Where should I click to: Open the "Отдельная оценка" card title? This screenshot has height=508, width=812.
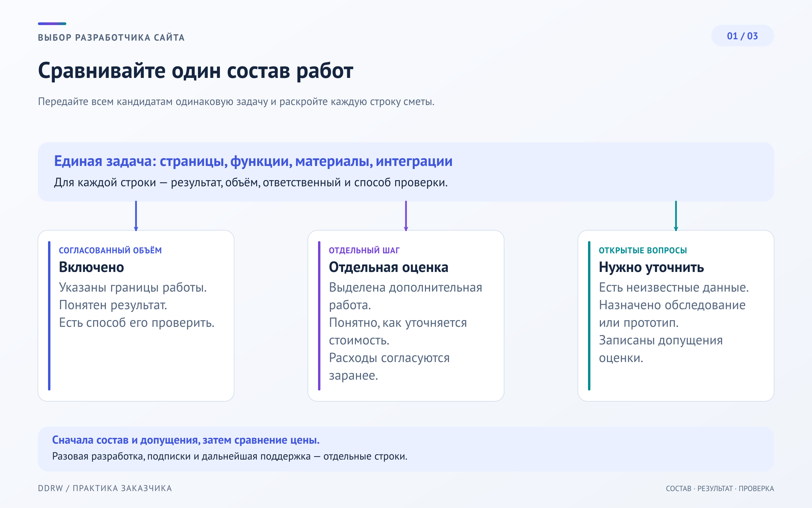click(x=388, y=267)
